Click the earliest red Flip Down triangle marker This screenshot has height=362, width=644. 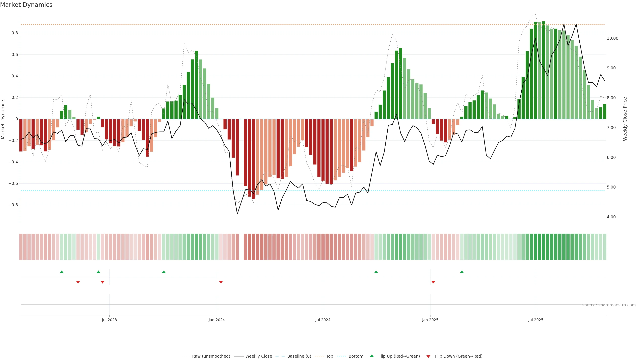[x=78, y=282]
